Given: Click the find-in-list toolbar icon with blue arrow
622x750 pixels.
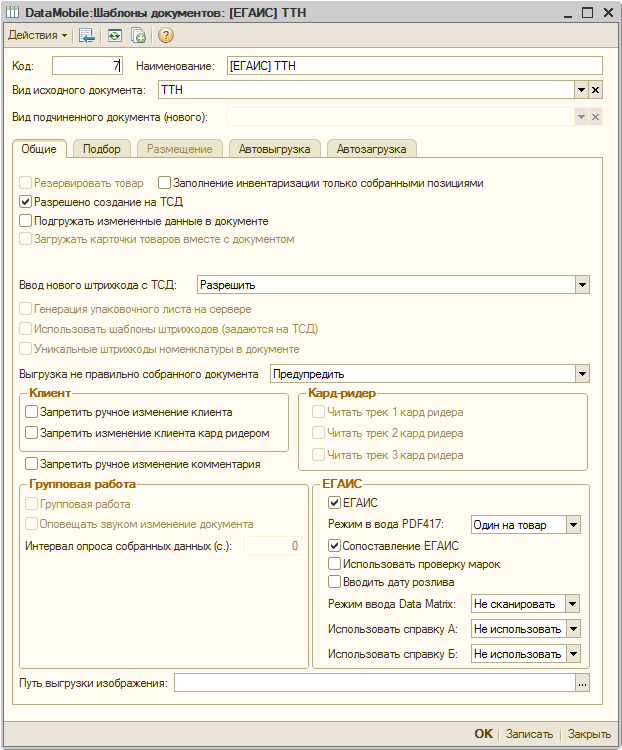Looking at the screenshot, I should [x=87, y=35].
